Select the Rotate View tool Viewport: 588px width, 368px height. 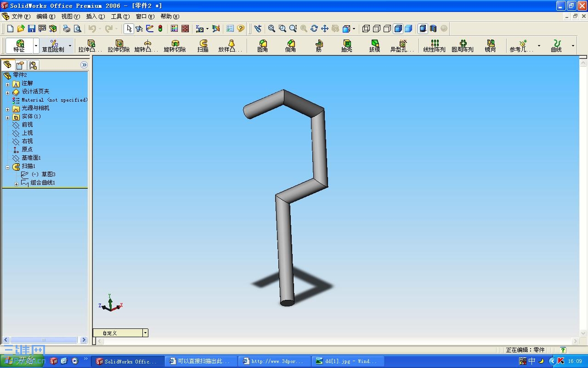[314, 29]
